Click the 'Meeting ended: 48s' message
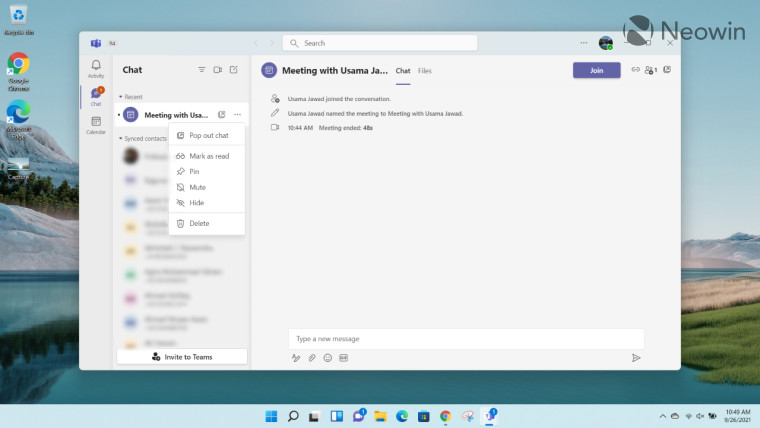 point(346,128)
